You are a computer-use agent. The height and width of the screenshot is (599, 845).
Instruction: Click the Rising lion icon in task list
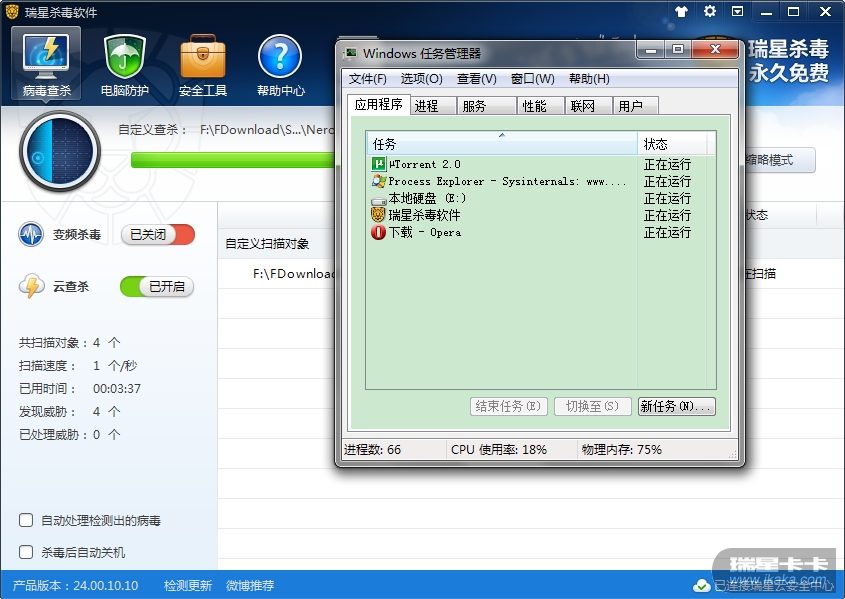378,215
